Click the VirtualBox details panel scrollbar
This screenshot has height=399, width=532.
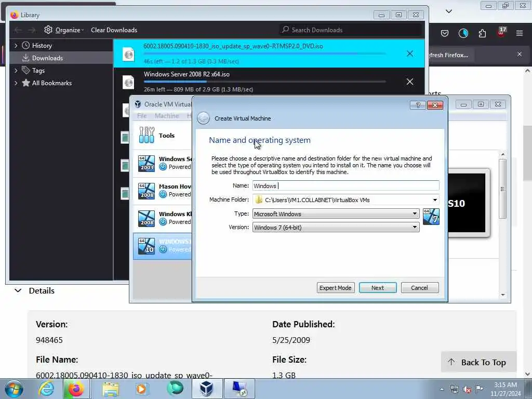pyautogui.click(x=502, y=189)
